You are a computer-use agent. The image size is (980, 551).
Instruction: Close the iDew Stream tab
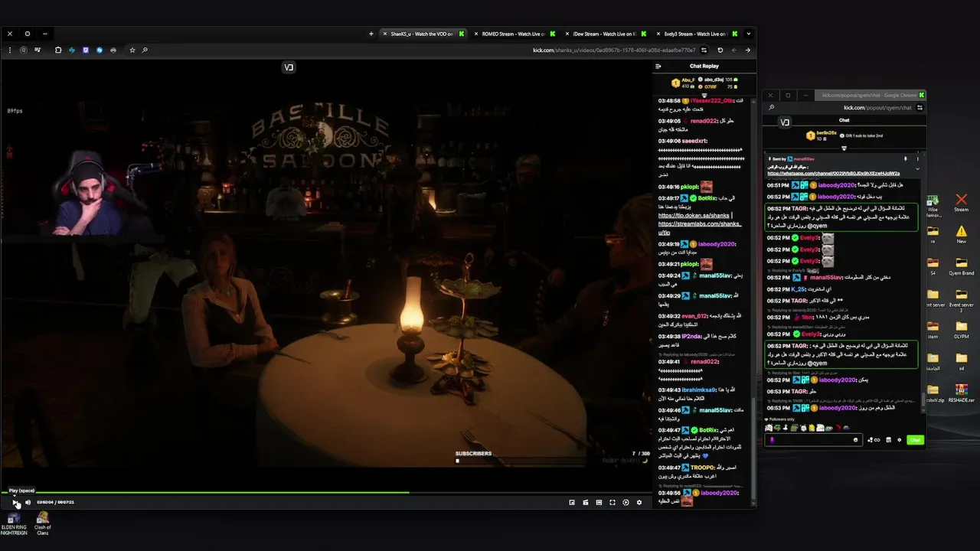click(x=567, y=34)
